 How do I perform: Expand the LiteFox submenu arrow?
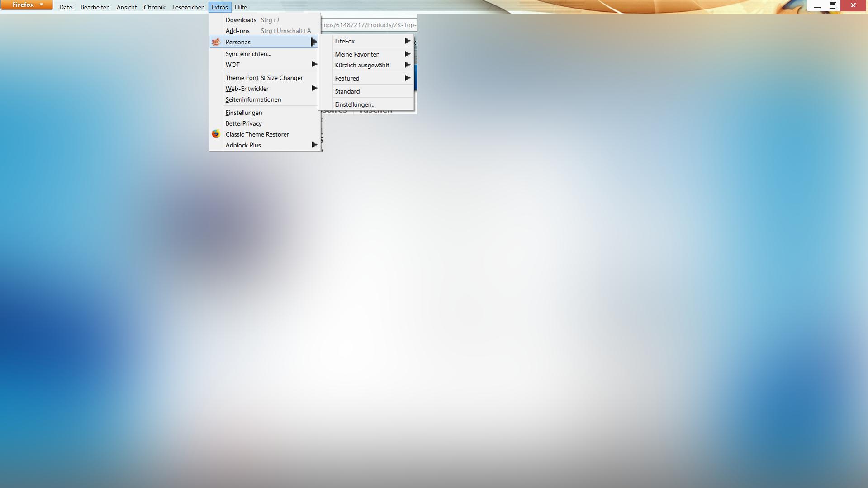[408, 41]
